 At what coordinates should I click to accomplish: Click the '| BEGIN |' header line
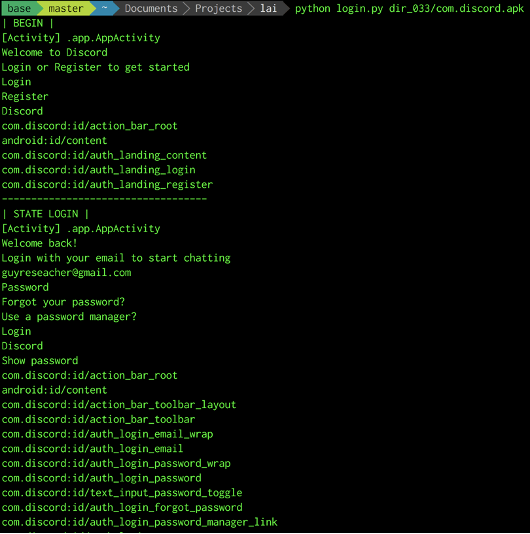click(28, 23)
